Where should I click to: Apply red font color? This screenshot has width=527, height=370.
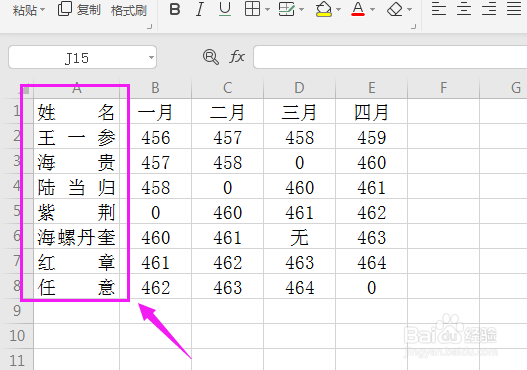pyautogui.click(x=358, y=9)
